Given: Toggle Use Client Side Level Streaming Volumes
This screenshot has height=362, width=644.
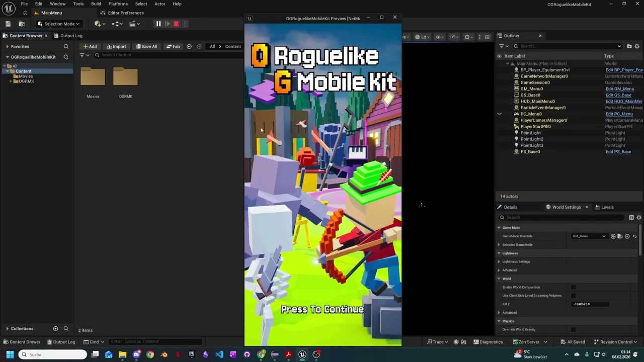Looking at the screenshot, I should (573, 296).
